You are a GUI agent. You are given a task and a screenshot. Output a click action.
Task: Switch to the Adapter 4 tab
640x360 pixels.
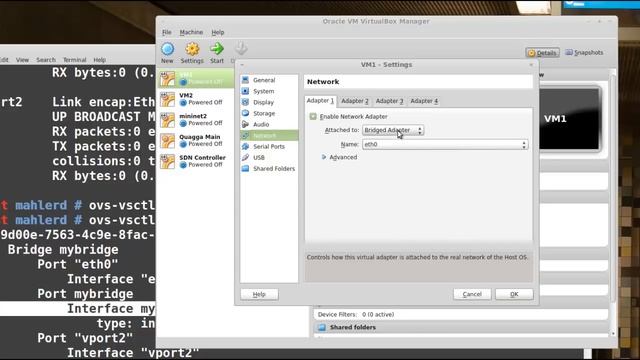424,101
